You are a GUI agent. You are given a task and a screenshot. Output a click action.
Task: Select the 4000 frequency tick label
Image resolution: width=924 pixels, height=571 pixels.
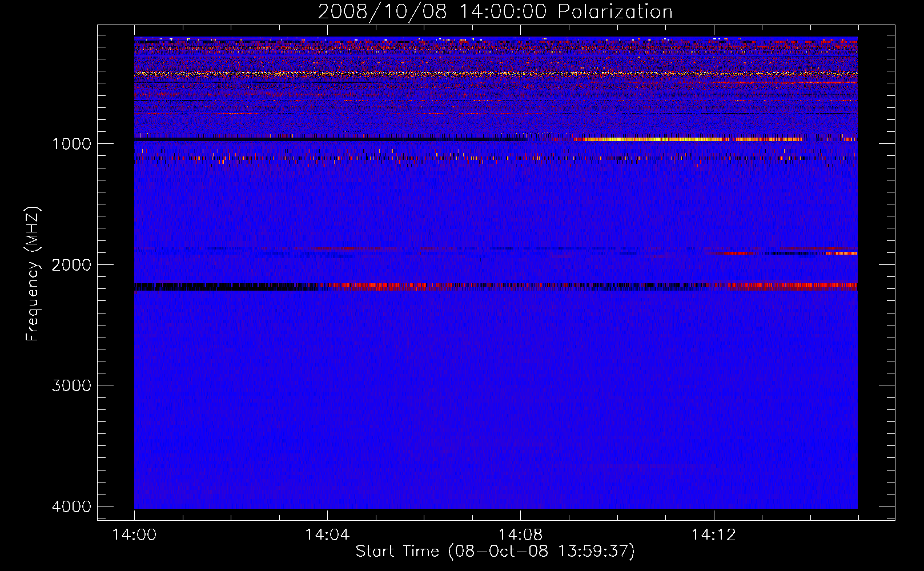tap(71, 506)
